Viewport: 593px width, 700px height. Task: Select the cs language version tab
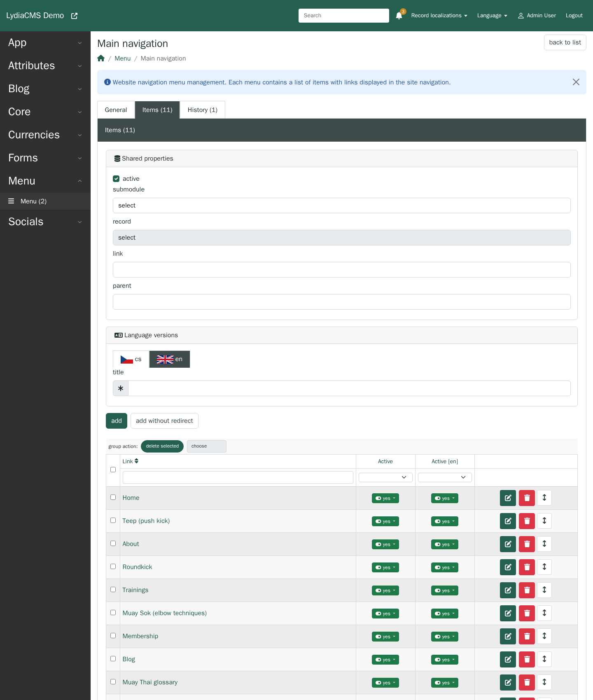tap(131, 359)
